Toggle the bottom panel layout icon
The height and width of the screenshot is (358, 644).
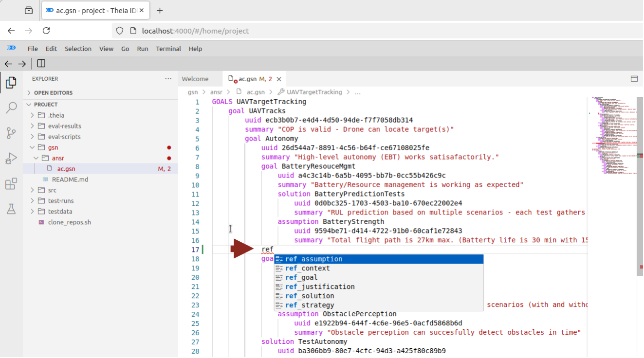click(634, 79)
